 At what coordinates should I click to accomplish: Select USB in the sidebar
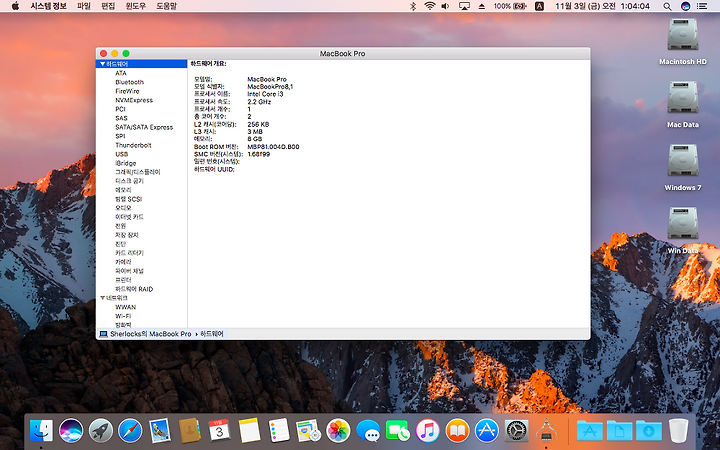122,154
